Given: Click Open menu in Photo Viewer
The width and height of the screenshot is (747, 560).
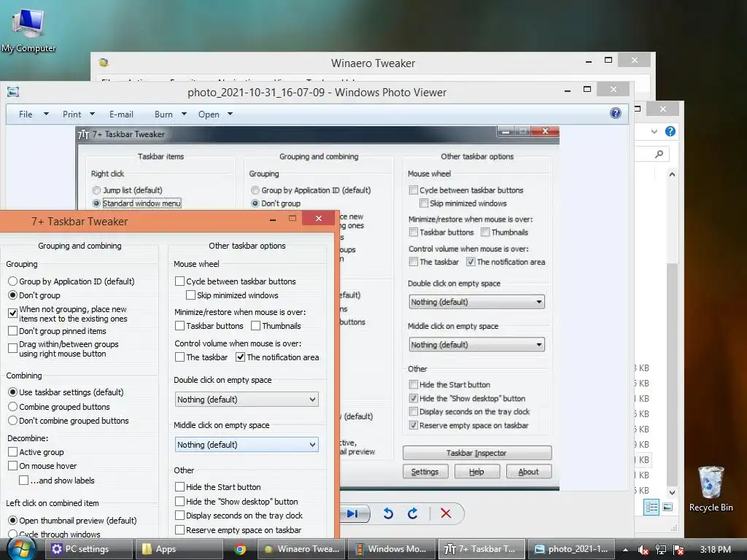Looking at the screenshot, I should pos(209,114).
